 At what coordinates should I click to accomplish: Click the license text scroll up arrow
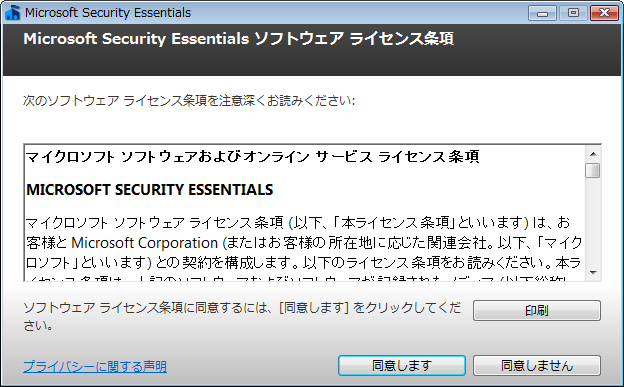pos(593,154)
